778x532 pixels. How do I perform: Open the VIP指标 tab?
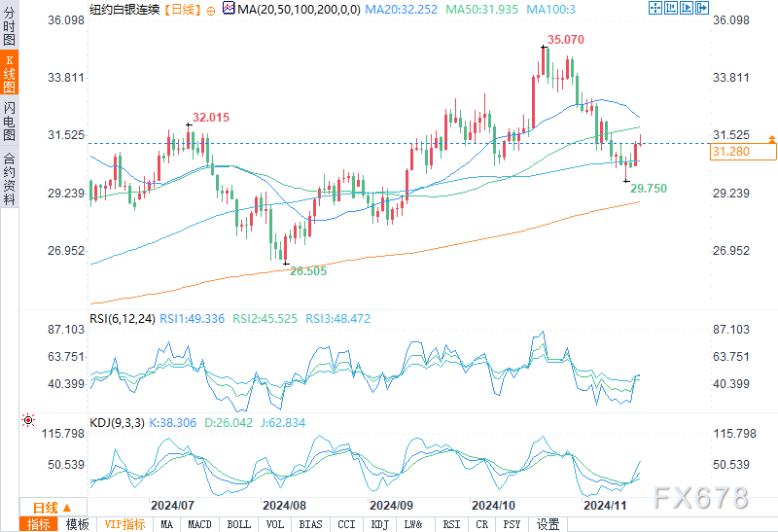click(x=124, y=524)
